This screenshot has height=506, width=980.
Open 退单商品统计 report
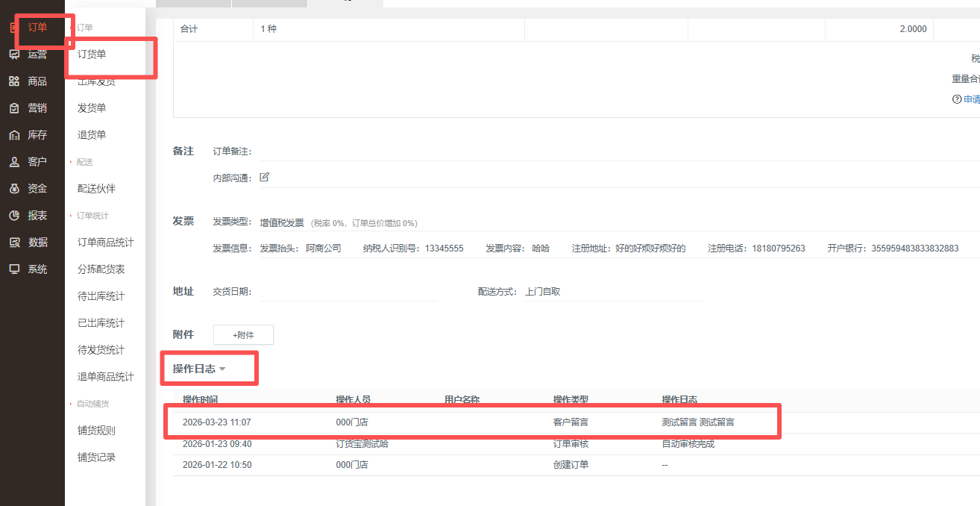[x=106, y=377]
